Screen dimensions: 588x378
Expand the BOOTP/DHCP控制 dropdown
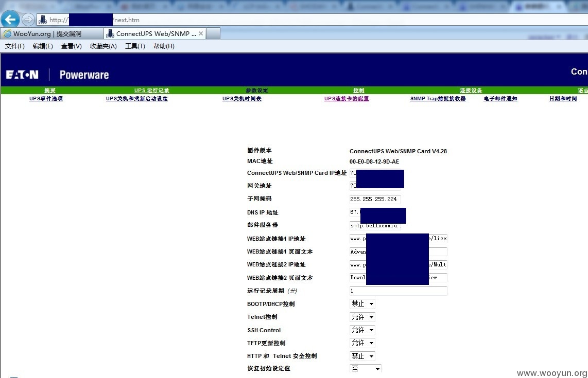(362, 304)
